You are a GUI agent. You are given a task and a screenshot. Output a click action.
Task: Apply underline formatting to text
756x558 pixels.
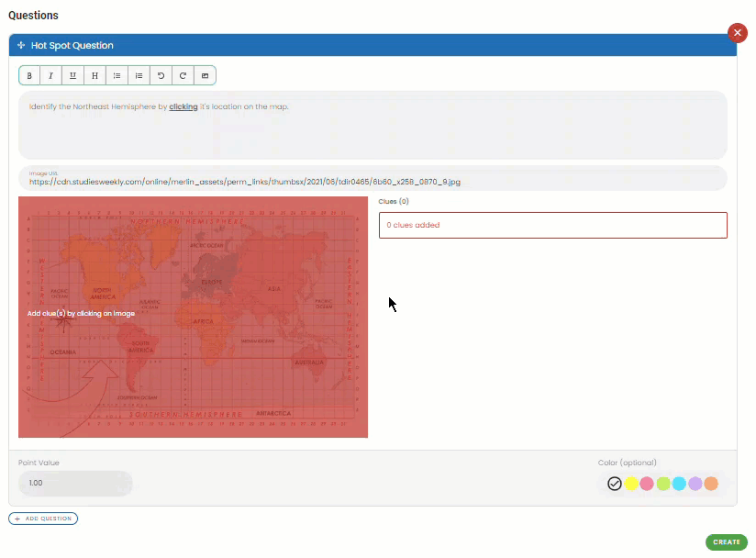(72, 75)
